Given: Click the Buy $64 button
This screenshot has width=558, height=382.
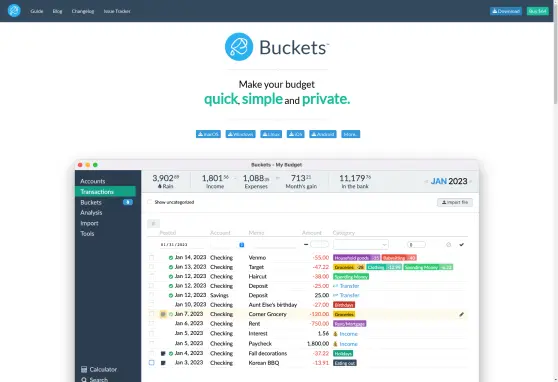Looking at the screenshot, I should [x=537, y=11].
